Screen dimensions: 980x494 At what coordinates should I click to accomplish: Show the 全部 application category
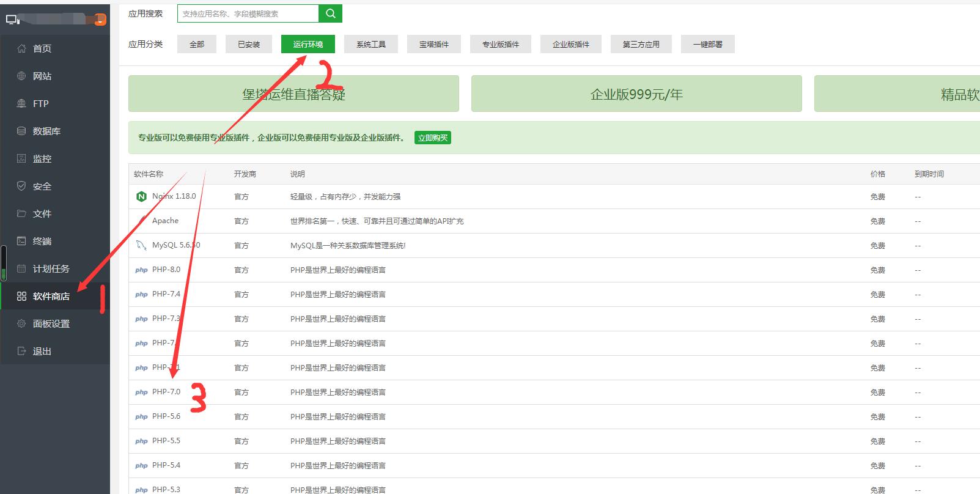tap(197, 44)
